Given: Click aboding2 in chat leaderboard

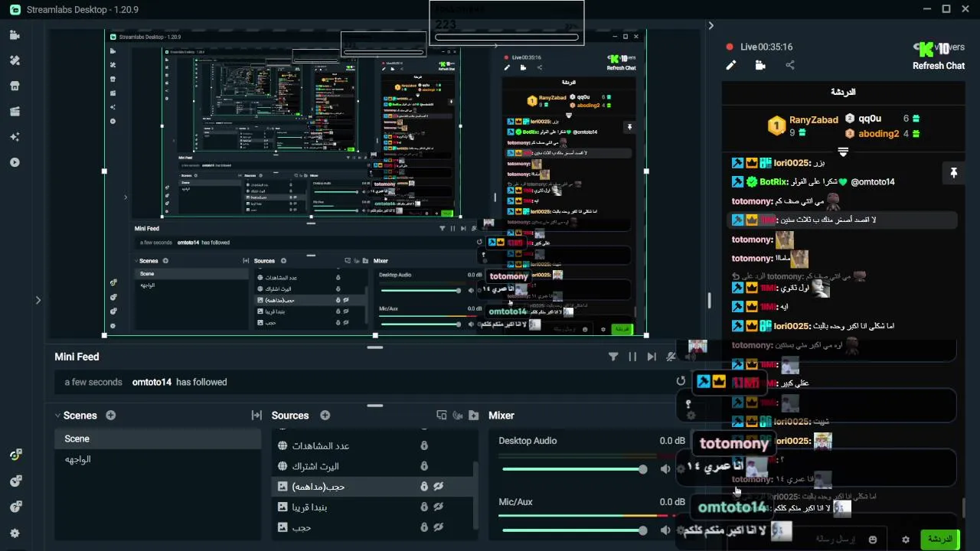Looking at the screenshot, I should tap(878, 133).
